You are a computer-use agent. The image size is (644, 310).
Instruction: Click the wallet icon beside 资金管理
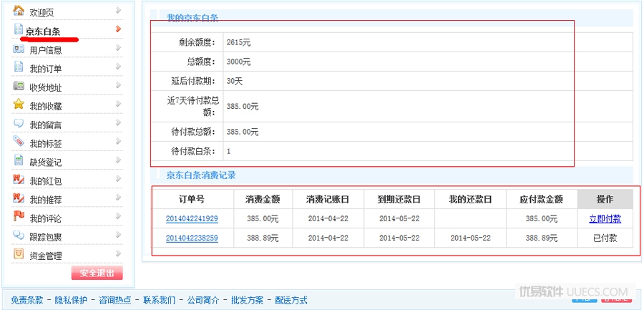pos(19,253)
